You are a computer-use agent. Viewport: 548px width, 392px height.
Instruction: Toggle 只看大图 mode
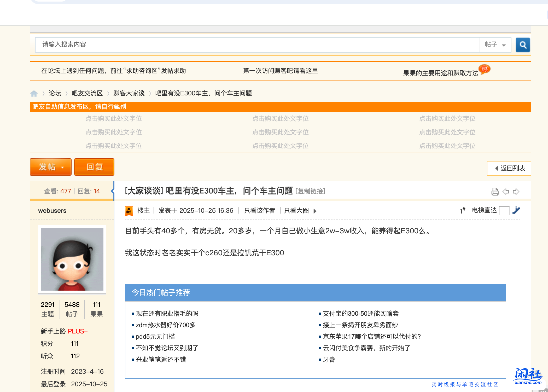[296, 210]
